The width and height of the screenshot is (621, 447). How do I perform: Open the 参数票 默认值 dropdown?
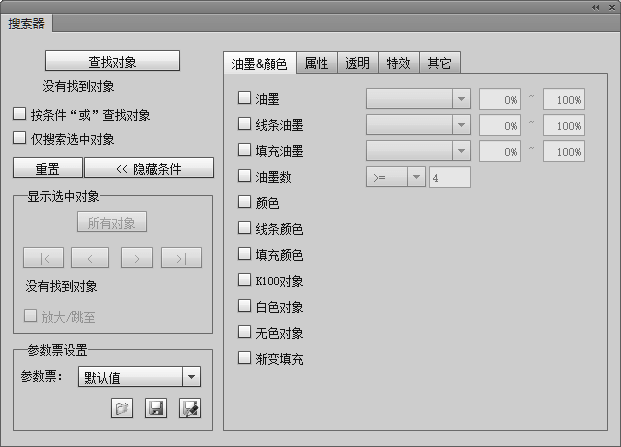191,377
